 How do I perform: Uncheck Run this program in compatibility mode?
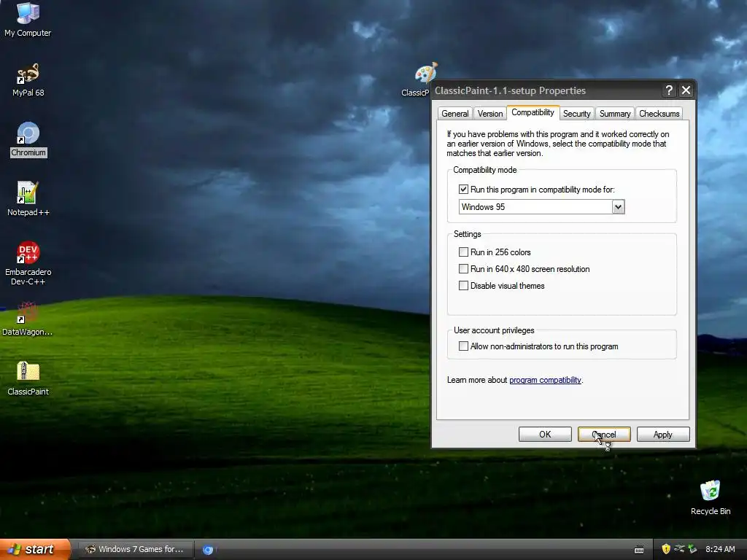[x=463, y=190]
